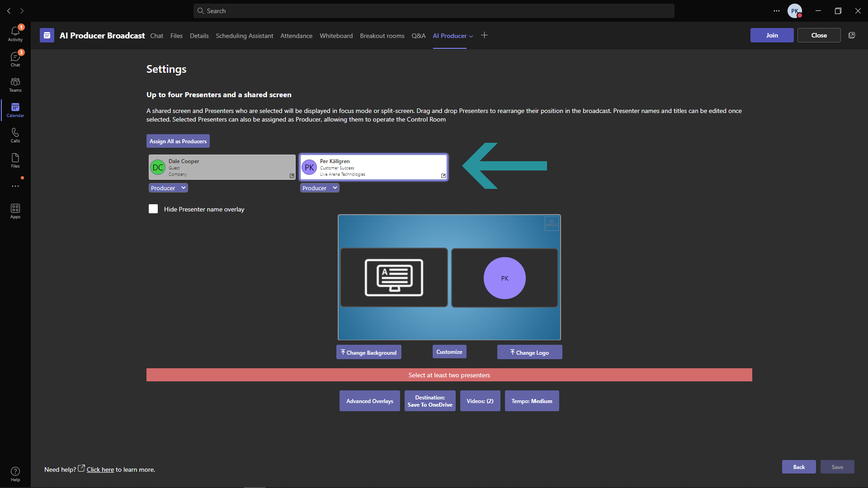Select the Tempo: Medium button

532,401
